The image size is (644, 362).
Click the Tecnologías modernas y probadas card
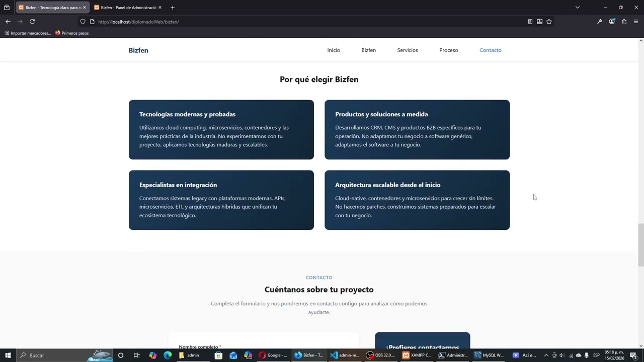pos(221,130)
